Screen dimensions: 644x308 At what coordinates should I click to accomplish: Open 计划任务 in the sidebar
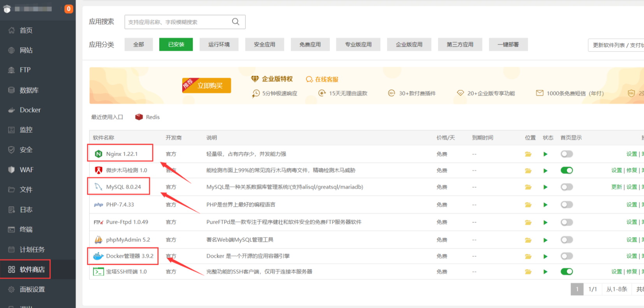tap(38, 250)
